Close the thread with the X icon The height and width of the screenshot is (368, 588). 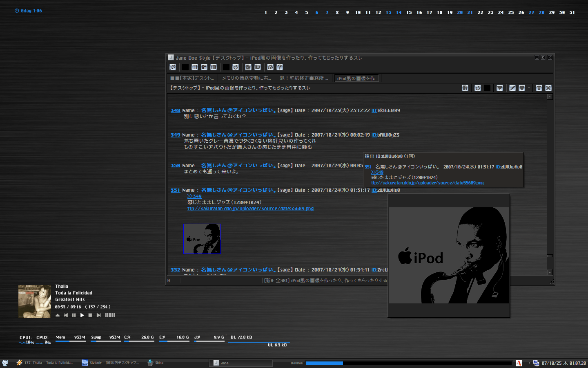coord(548,88)
